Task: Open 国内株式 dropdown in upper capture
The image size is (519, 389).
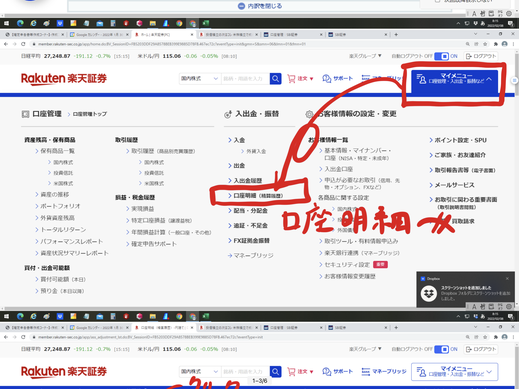Action: click(199, 79)
